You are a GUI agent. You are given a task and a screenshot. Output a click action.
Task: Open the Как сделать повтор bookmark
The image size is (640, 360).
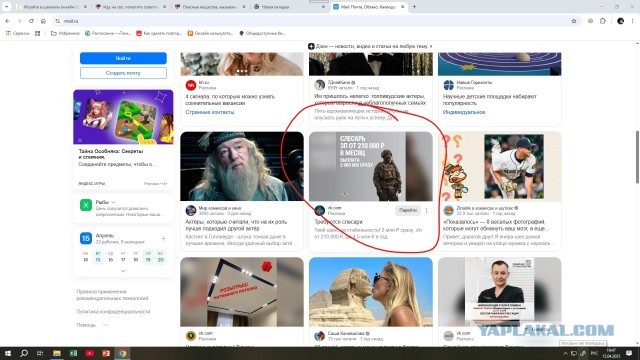click(x=159, y=33)
